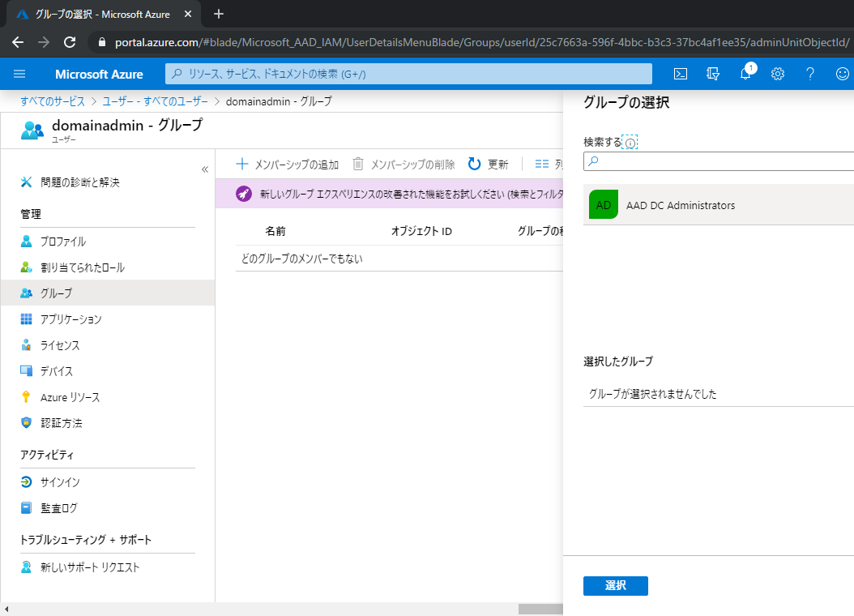The height and width of the screenshot is (616, 854).
Task: Go to すべてのサービス breadcrumb
Action: click(53, 101)
